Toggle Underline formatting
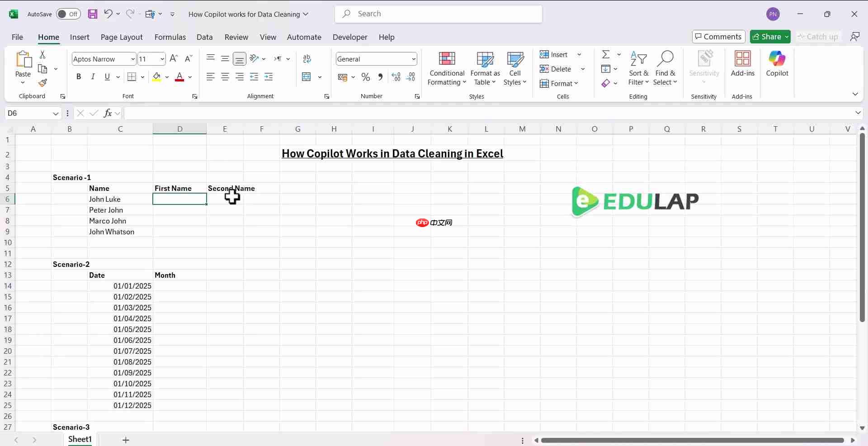This screenshot has height=446, width=868. [107, 77]
